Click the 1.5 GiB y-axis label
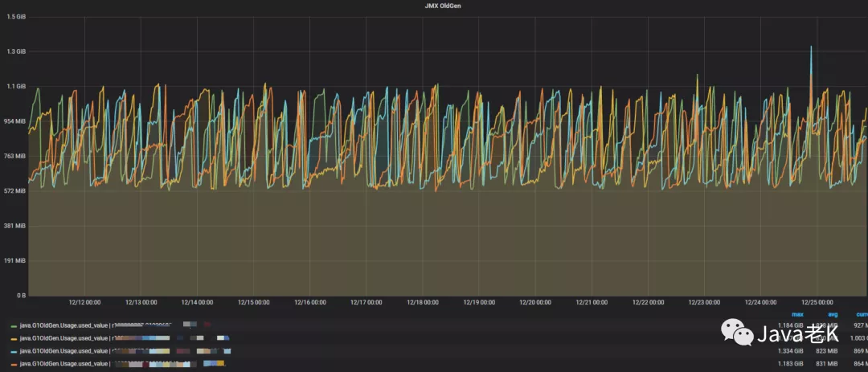Image resolution: width=868 pixels, height=372 pixels. (x=15, y=17)
